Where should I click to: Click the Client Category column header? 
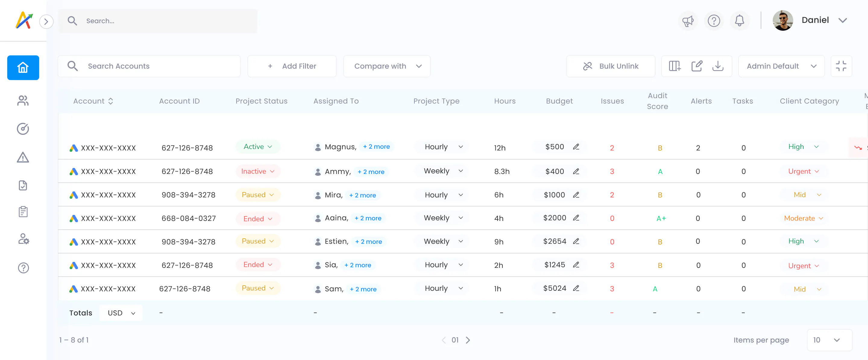click(809, 101)
